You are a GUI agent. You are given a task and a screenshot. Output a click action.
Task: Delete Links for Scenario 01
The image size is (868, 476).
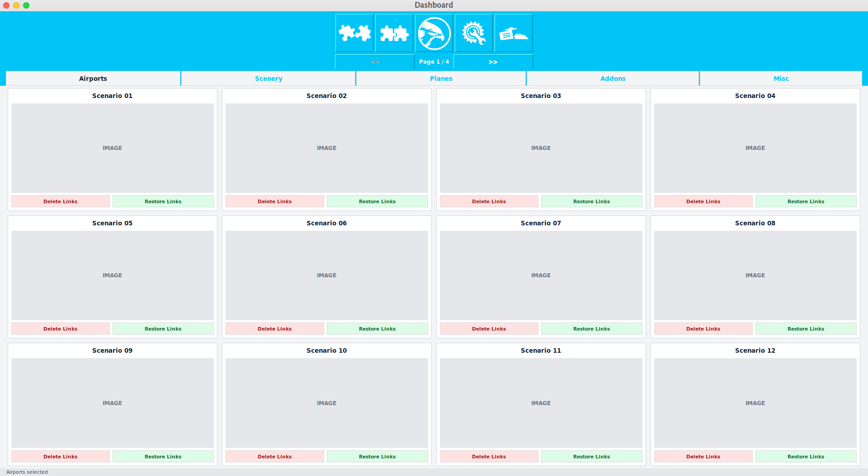61,201
